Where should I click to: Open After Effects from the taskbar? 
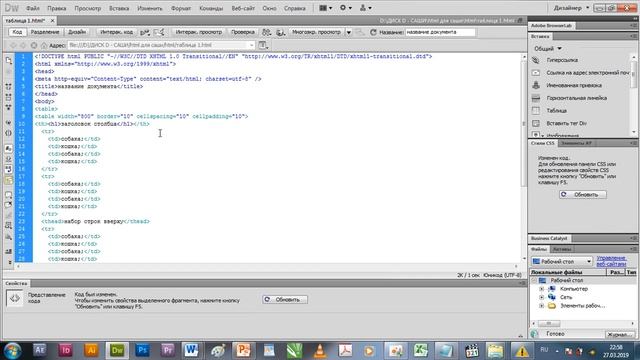tap(40, 350)
